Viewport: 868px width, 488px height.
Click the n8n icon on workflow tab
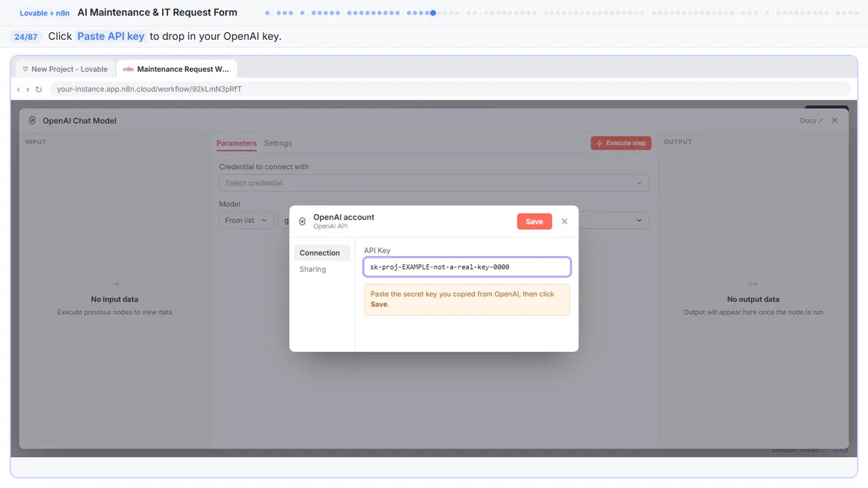(x=128, y=69)
